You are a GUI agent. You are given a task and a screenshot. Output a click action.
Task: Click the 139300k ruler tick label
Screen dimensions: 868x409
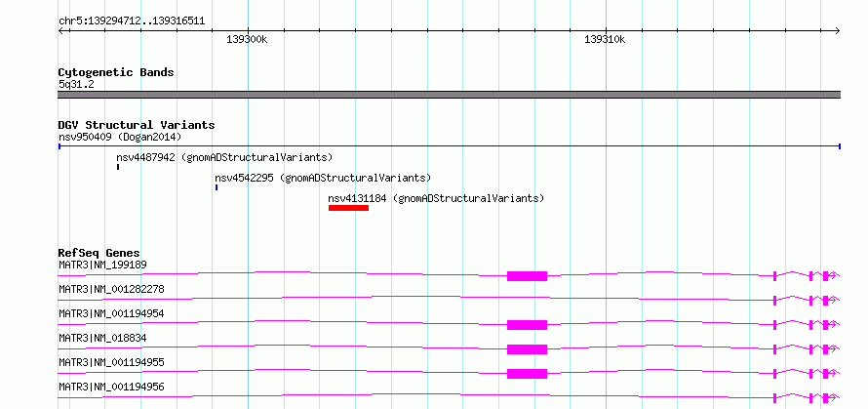(x=247, y=39)
